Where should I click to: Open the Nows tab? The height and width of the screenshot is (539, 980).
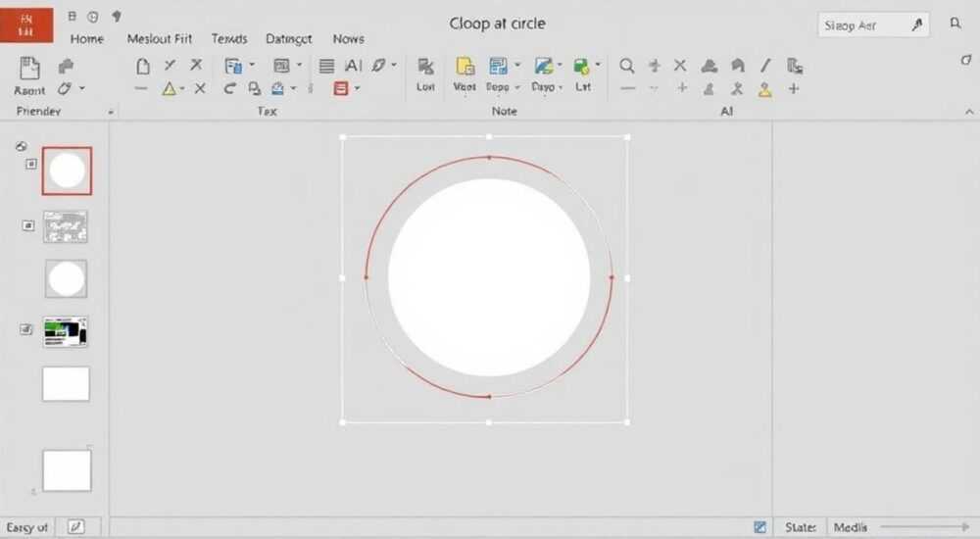(x=348, y=39)
